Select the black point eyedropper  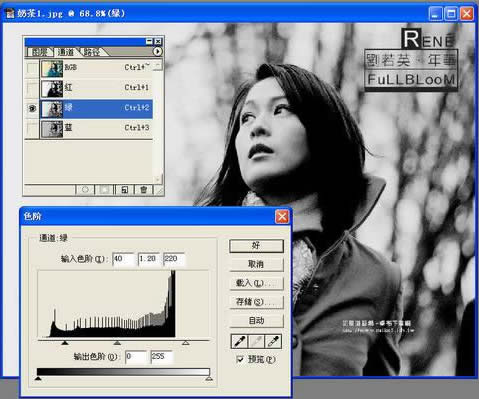(x=239, y=341)
